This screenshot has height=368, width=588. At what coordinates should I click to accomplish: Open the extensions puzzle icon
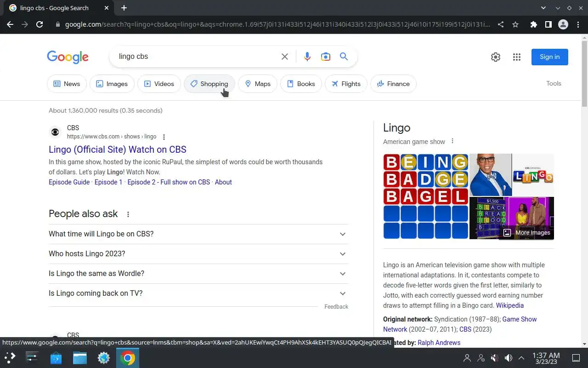pos(533,24)
